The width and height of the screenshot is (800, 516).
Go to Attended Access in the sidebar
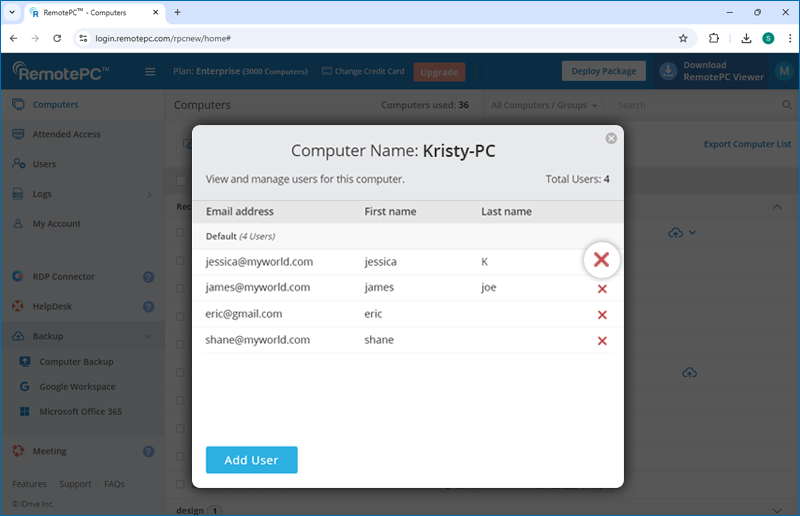click(66, 134)
